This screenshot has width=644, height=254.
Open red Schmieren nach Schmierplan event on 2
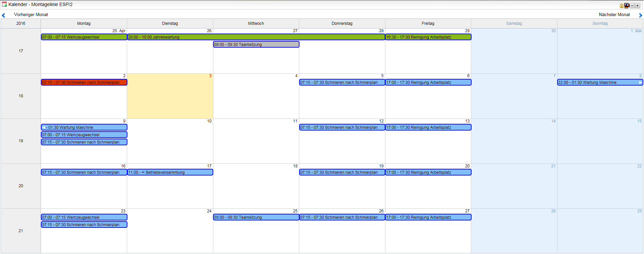tap(84, 83)
